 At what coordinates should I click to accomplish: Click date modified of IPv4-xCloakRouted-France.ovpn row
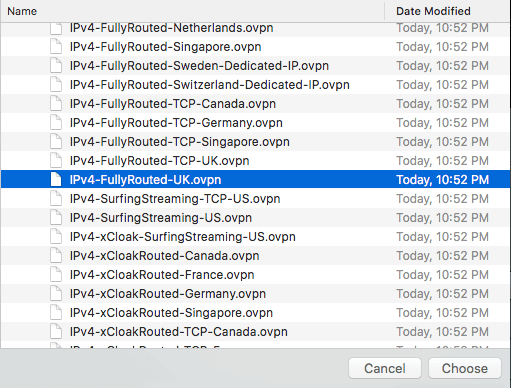pyautogui.click(x=443, y=275)
